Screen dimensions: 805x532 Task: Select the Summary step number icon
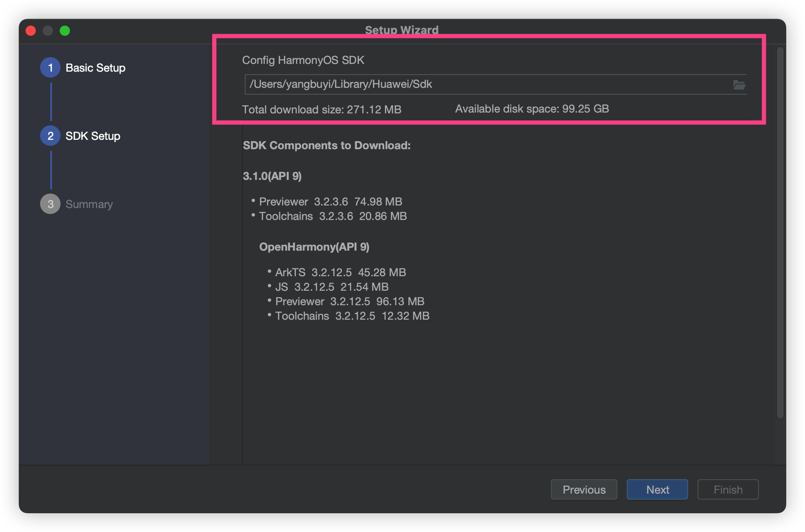(50, 204)
